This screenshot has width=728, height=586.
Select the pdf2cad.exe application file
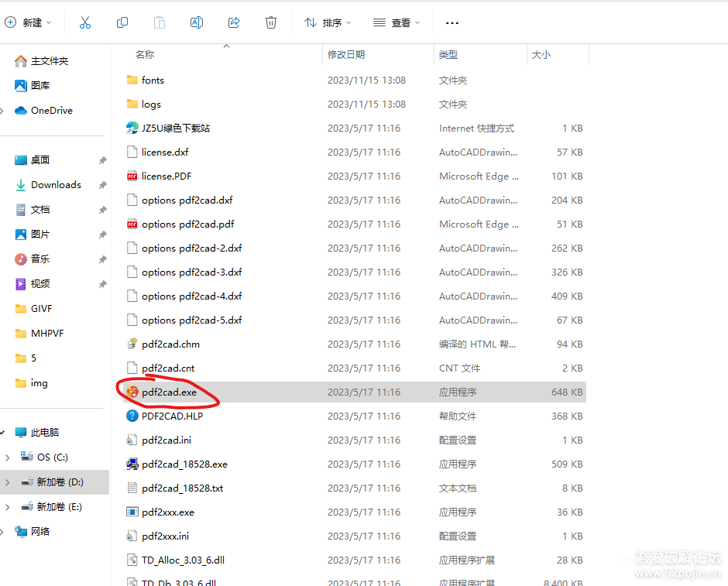click(x=169, y=392)
